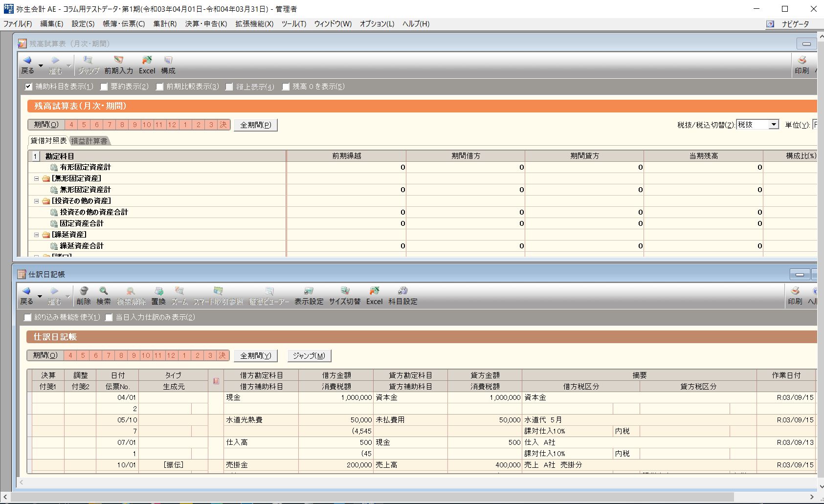
Task: Click the red ledger icon in journal header
Action: [216, 381]
